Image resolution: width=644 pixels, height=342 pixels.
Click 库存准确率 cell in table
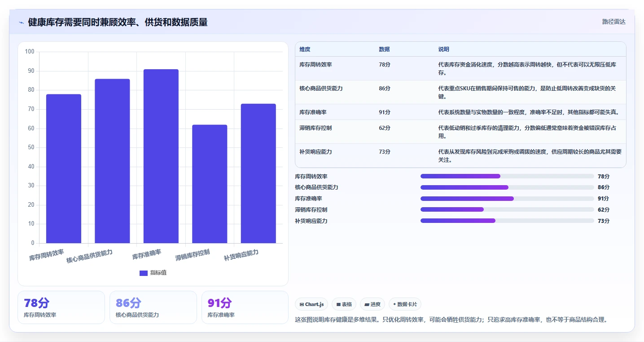[x=313, y=112]
